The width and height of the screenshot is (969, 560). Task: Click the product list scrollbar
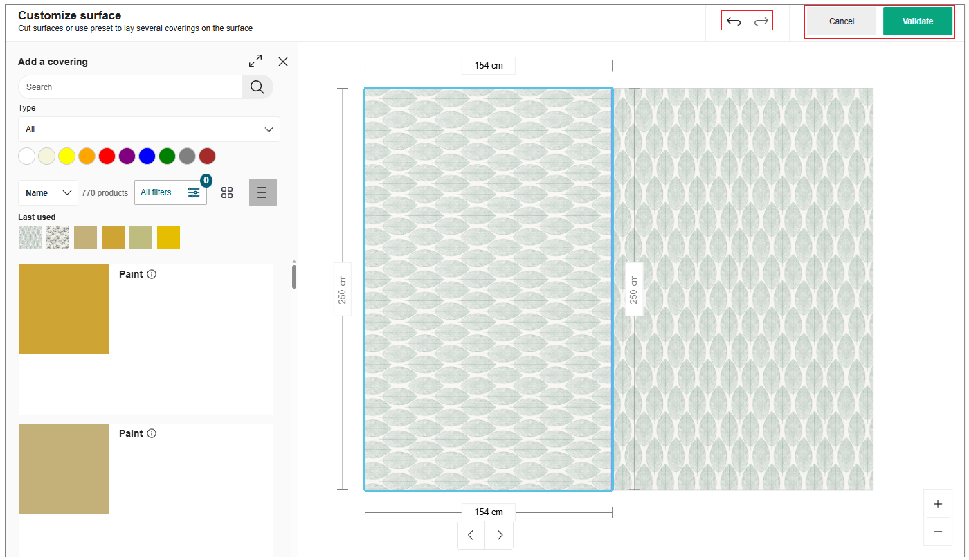click(294, 276)
